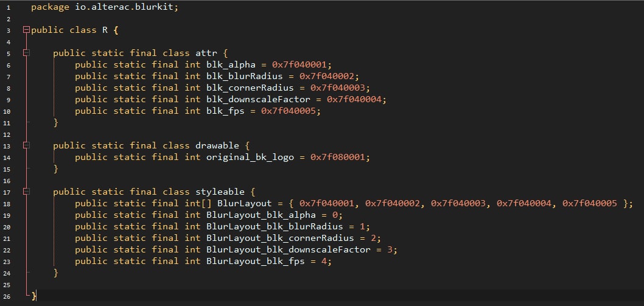Click the value 0x7f080001
This screenshot has width=644, height=306.
tap(338, 157)
